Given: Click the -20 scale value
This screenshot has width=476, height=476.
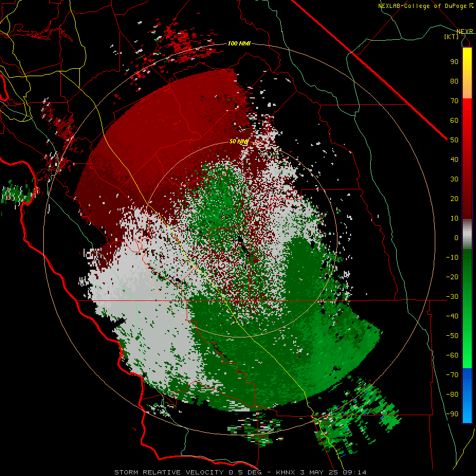Looking at the screenshot, I should [452, 277].
